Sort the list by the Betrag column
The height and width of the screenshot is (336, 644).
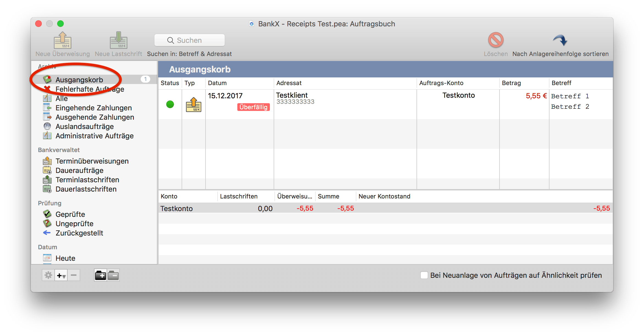point(512,83)
